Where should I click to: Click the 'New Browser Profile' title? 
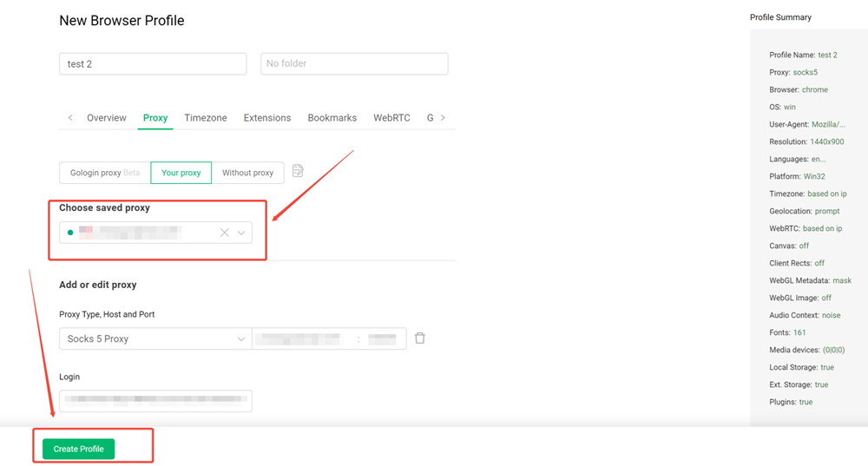point(122,21)
